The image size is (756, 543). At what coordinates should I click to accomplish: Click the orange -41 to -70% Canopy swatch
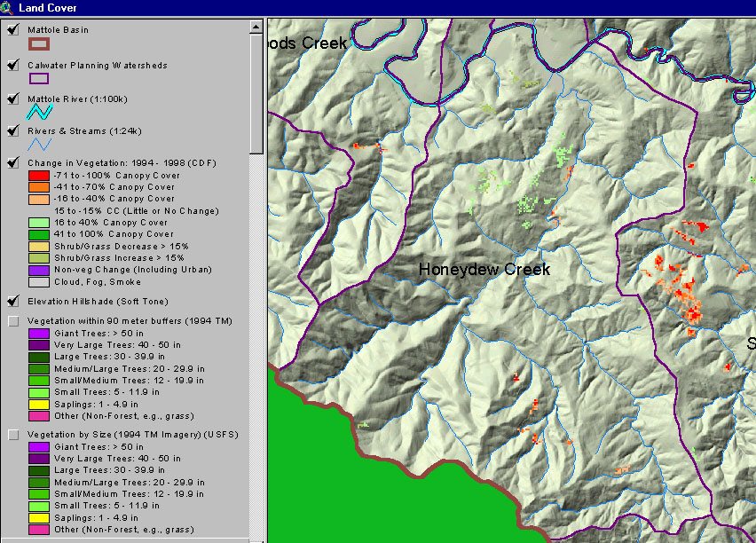click(x=38, y=187)
